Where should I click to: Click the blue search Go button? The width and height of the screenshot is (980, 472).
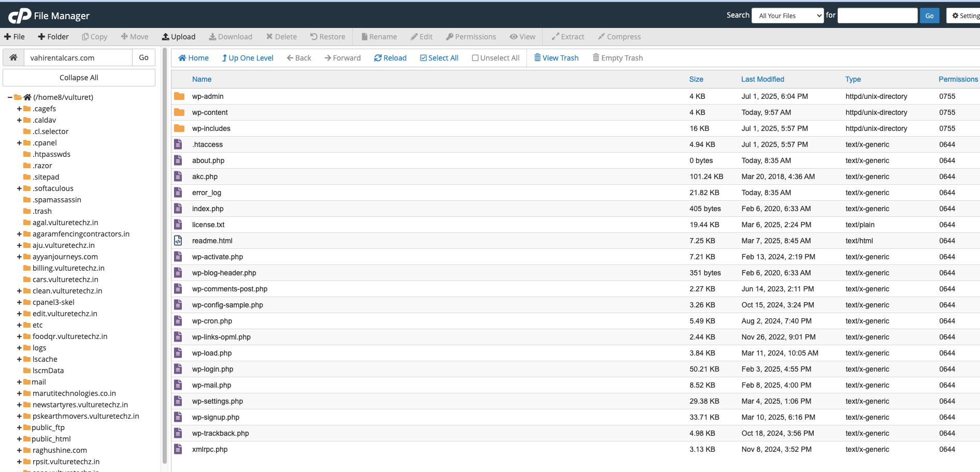pyautogui.click(x=929, y=16)
